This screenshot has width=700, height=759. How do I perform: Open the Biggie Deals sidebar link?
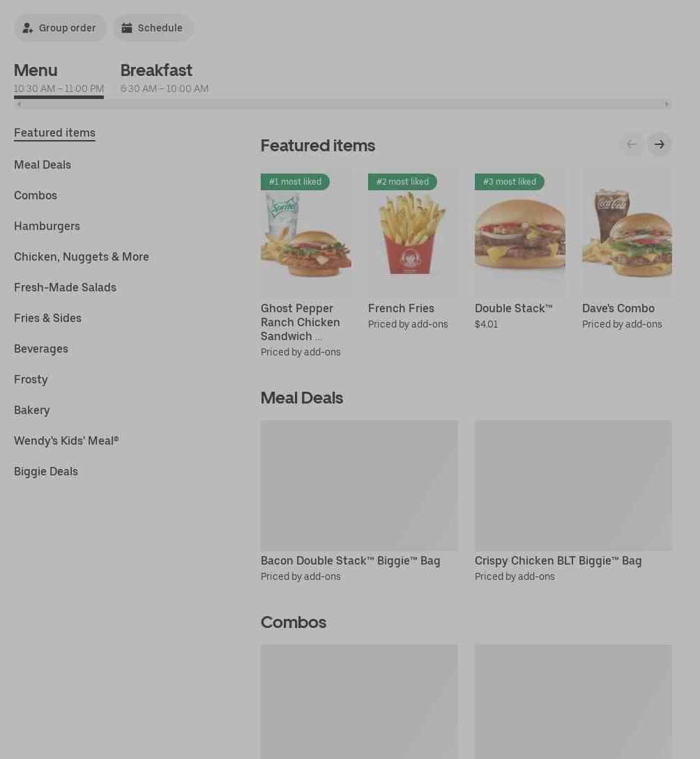tap(46, 471)
